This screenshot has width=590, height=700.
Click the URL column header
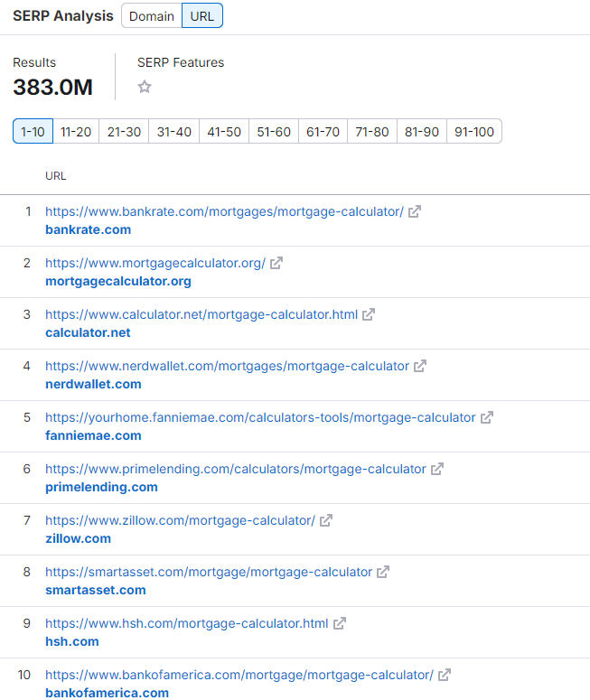click(x=55, y=176)
